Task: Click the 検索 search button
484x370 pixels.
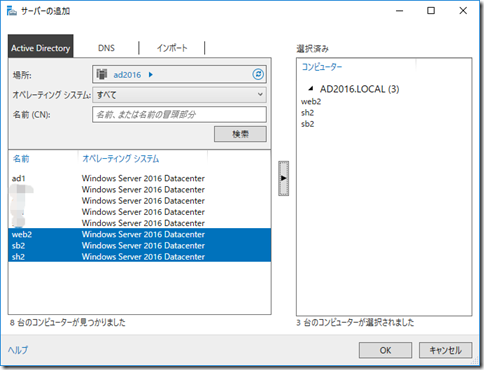Action: (240, 134)
